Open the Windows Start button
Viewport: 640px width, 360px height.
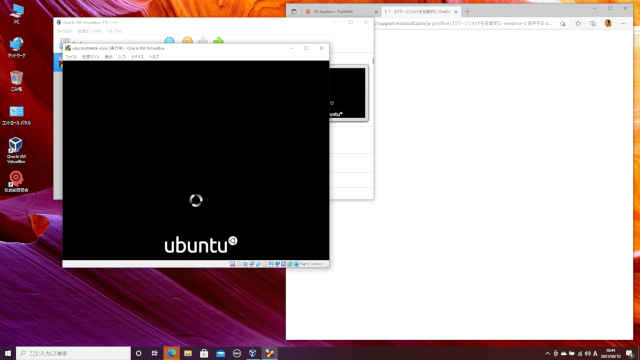pos(8,353)
